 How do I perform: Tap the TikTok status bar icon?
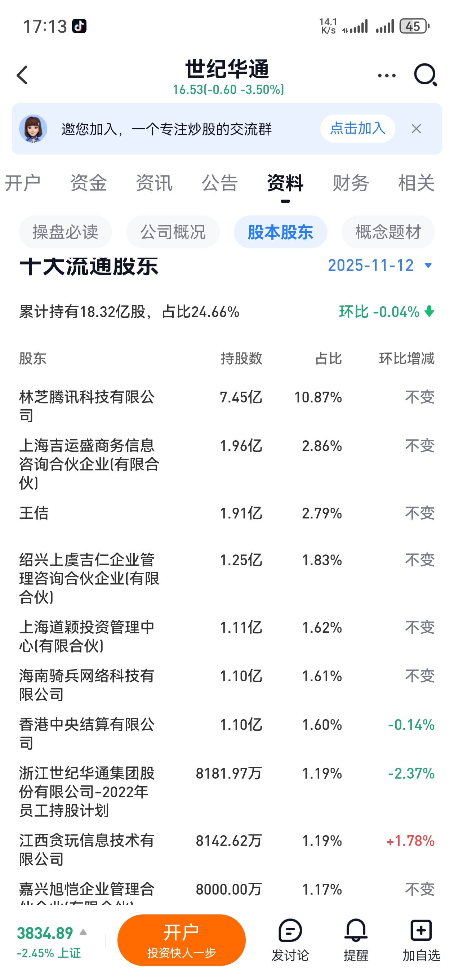point(79,26)
